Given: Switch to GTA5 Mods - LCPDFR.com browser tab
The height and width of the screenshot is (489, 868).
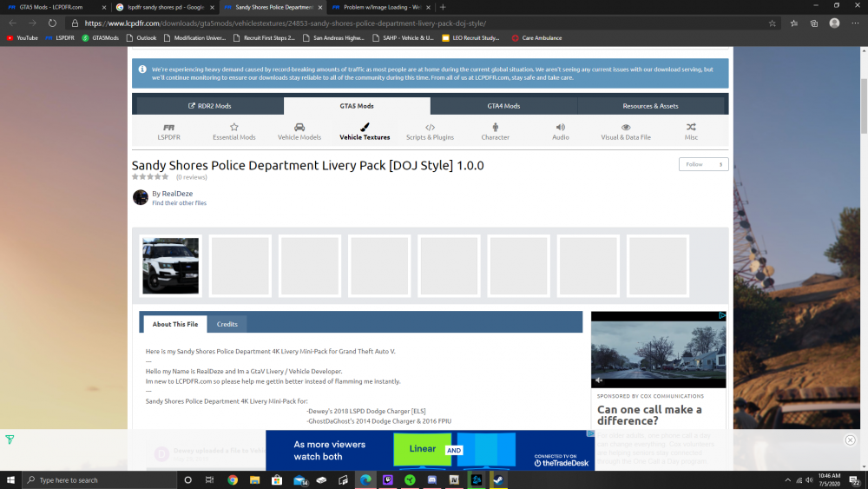Looking at the screenshot, I should pyautogui.click(x=56, y=7).
